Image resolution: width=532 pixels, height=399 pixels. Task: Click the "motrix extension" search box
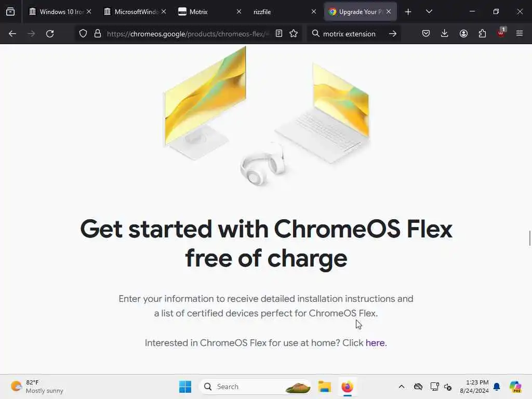click(350, 34)
